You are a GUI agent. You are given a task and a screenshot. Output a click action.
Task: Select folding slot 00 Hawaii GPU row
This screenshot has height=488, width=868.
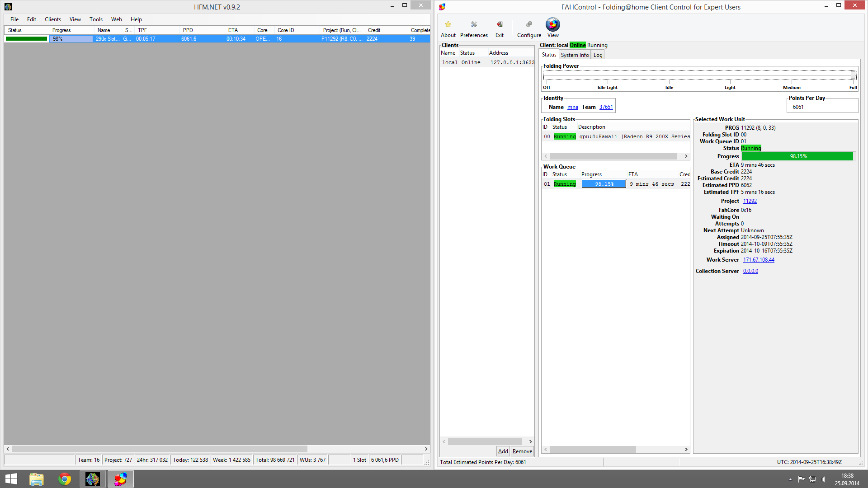[x=615, y=136]
